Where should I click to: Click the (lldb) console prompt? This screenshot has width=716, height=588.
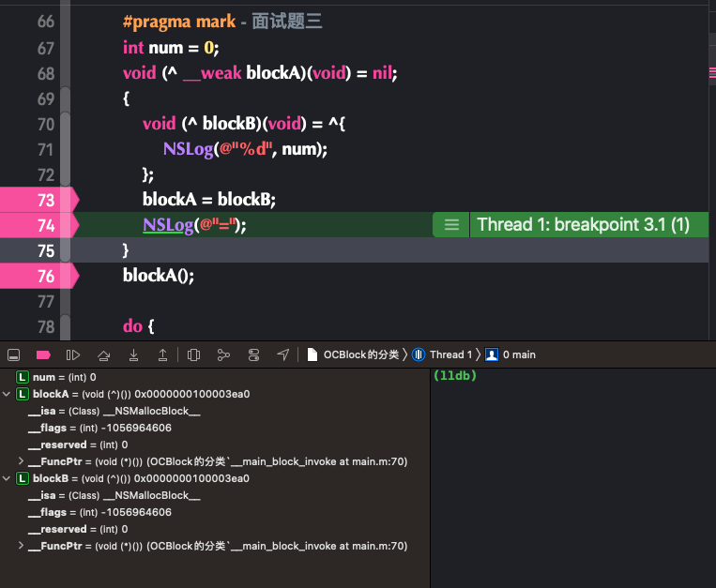pyautogui.click(x=455, y=375)
